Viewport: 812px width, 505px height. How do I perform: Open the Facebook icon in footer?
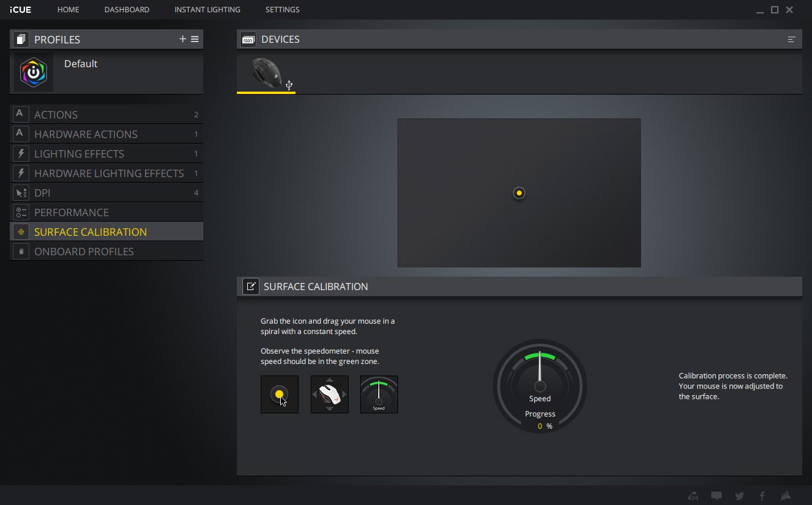tap(762, 496)
